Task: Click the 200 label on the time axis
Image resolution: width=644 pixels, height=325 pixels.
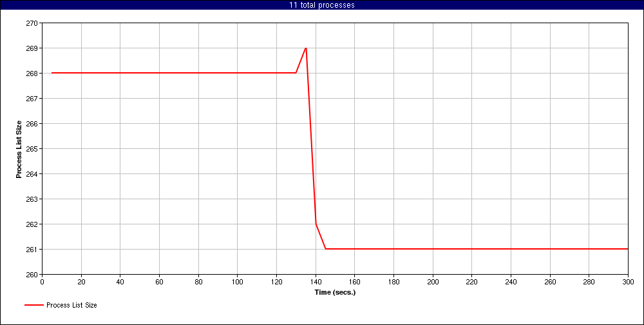Action: 433,282
